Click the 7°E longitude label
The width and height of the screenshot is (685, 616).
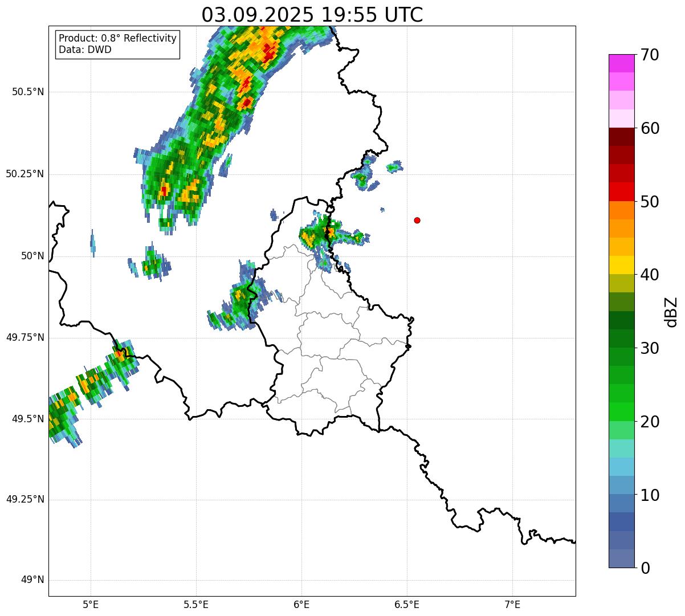point(512,605)
